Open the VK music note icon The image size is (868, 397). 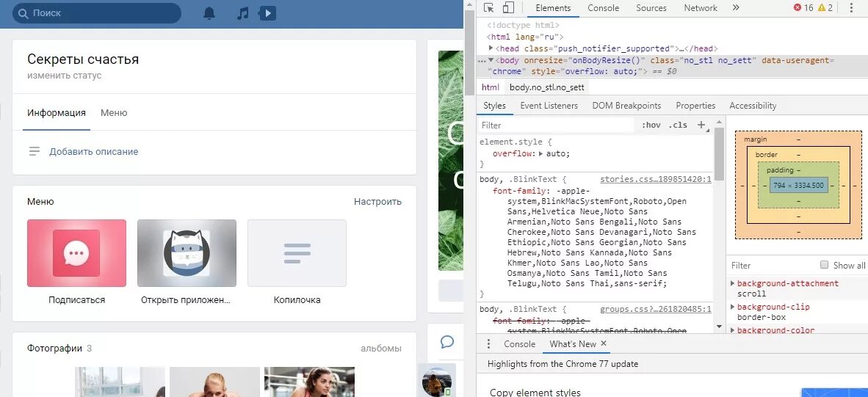click(x=242, y=12)
